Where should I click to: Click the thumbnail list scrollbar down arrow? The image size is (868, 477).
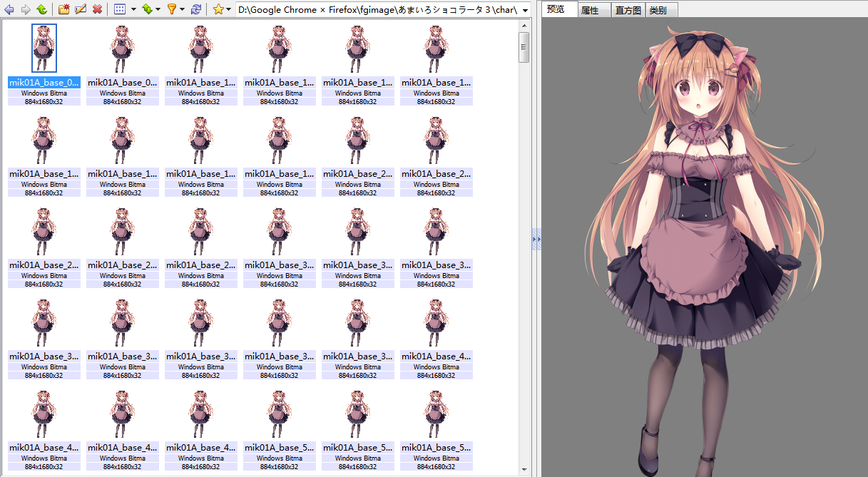(x=524, y=471)
